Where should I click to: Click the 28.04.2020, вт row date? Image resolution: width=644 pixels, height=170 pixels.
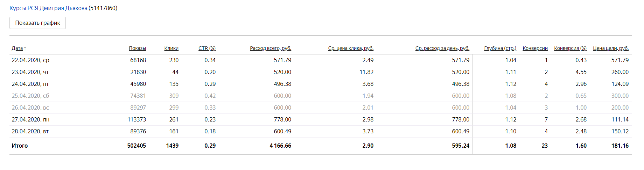30,131
